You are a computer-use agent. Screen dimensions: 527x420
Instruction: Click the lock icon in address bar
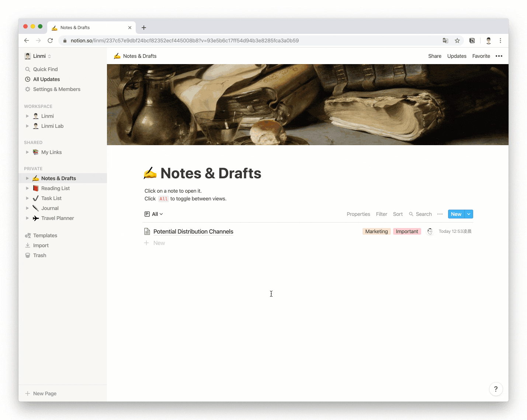tap(65, 41)
